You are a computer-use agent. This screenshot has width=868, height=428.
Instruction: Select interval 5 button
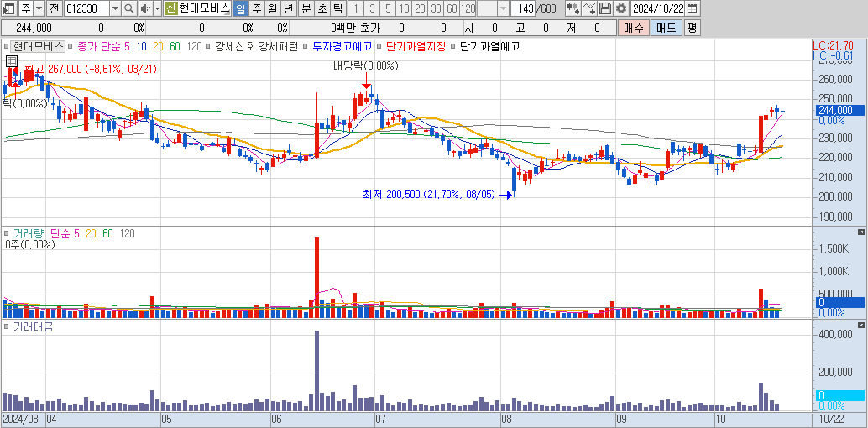(x=388, y=8)
